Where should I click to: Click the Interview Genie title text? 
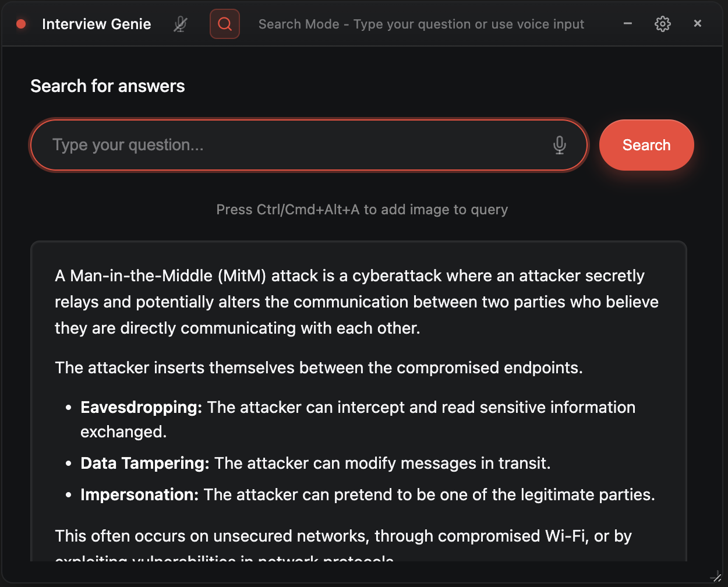[97, 24]
